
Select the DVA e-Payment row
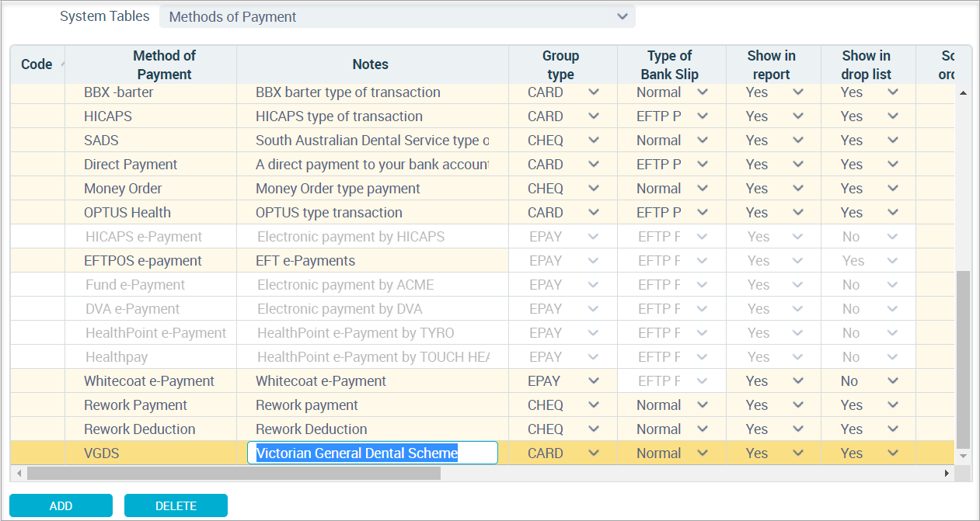[x=482, y=308]
